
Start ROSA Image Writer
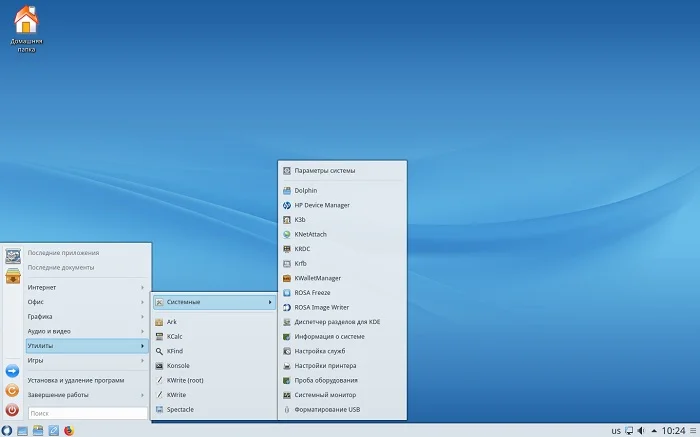coord(321,307)
